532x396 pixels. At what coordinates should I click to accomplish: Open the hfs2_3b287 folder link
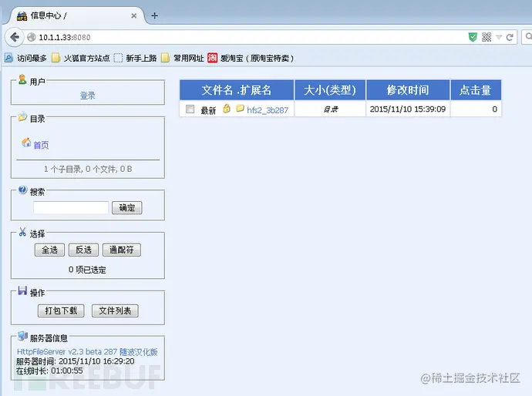coord(268,110)
